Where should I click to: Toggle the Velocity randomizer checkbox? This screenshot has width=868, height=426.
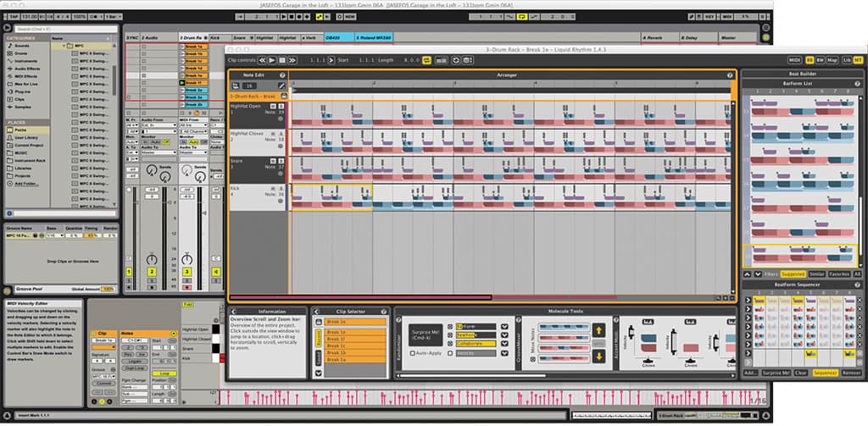tap(449, 353)
